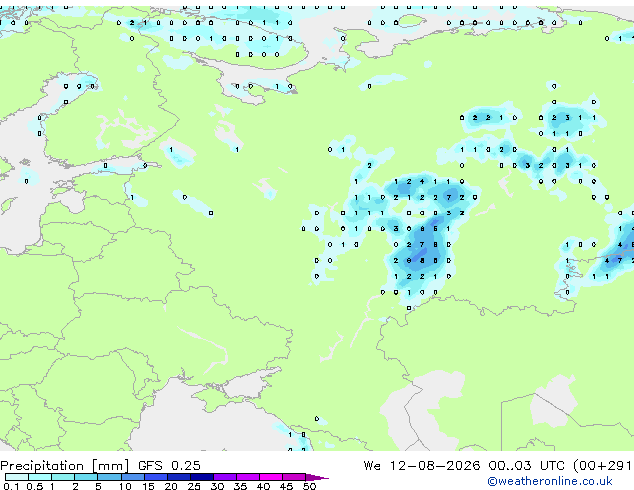Click the 45–50 mm legend color swatch
Screen dimensions: 634x490
click(294, 477)
